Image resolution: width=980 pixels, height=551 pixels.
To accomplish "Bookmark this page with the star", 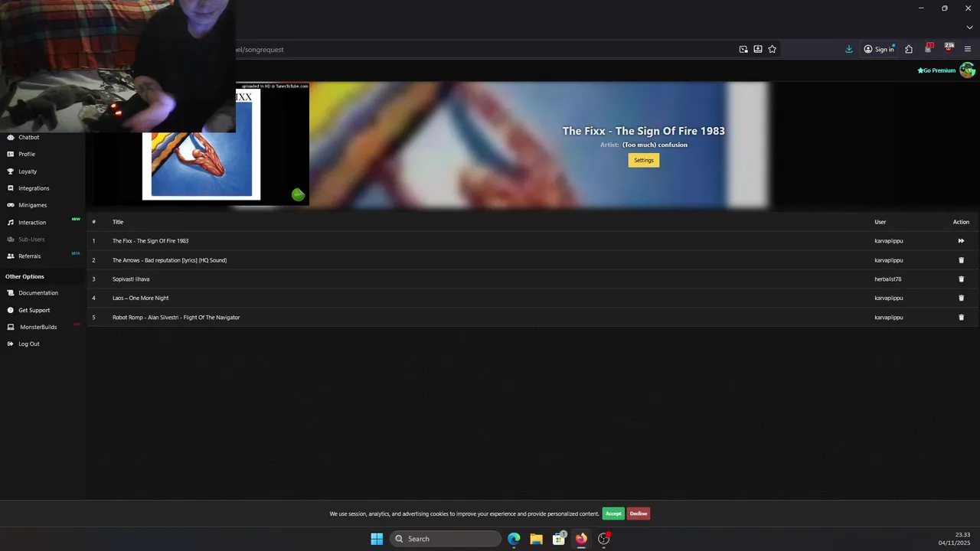I will click(x=772, y=49).
